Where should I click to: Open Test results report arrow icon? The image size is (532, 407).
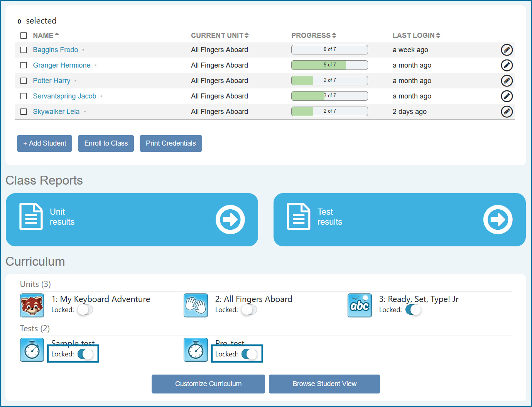tap(498, 219)
